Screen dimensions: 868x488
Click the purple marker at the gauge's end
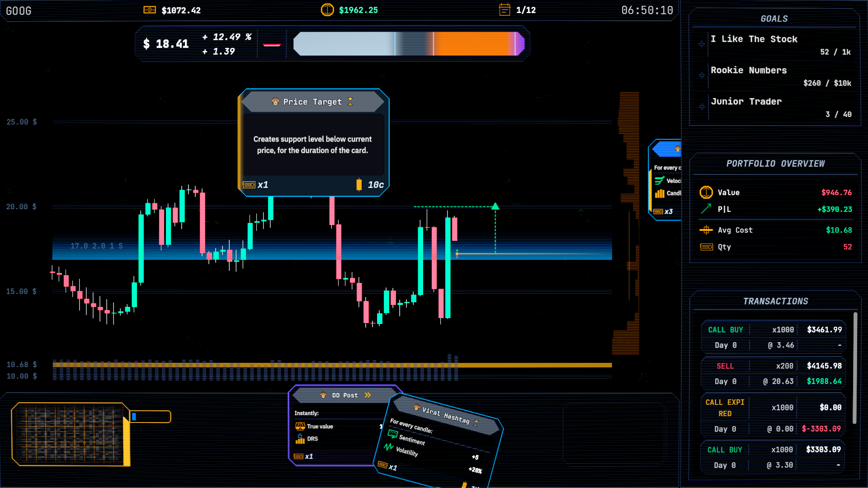pos(519,44)
